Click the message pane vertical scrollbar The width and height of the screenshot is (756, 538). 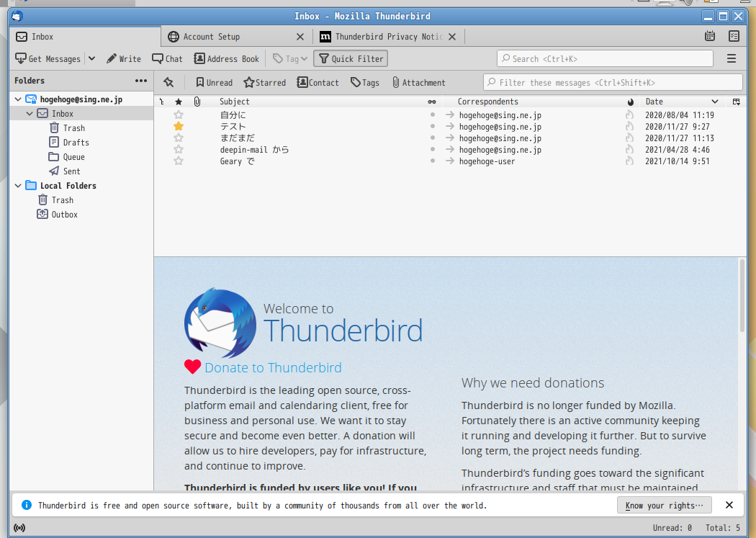coord(742,295)
